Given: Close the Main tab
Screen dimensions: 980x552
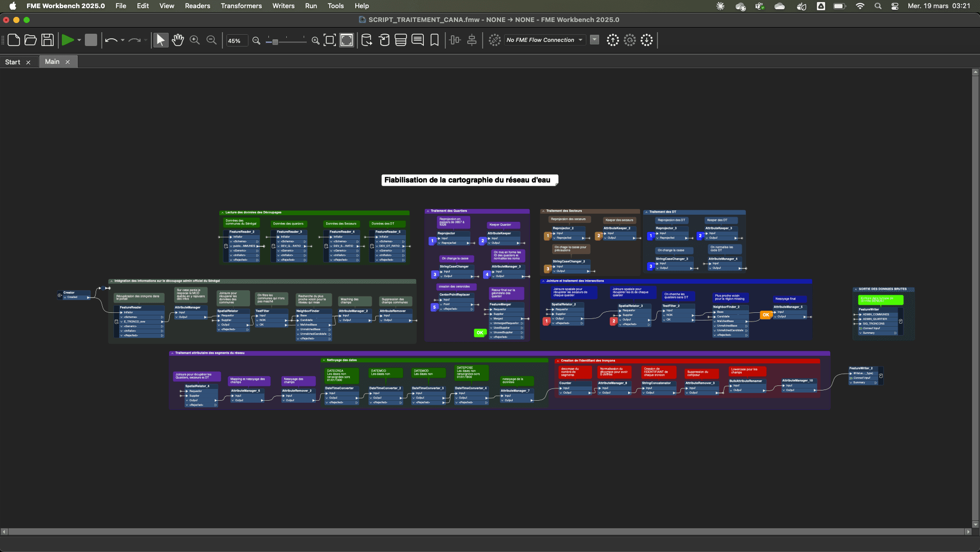Looking at the screenshot, I should pyautogui.click(x=67, y=62).
